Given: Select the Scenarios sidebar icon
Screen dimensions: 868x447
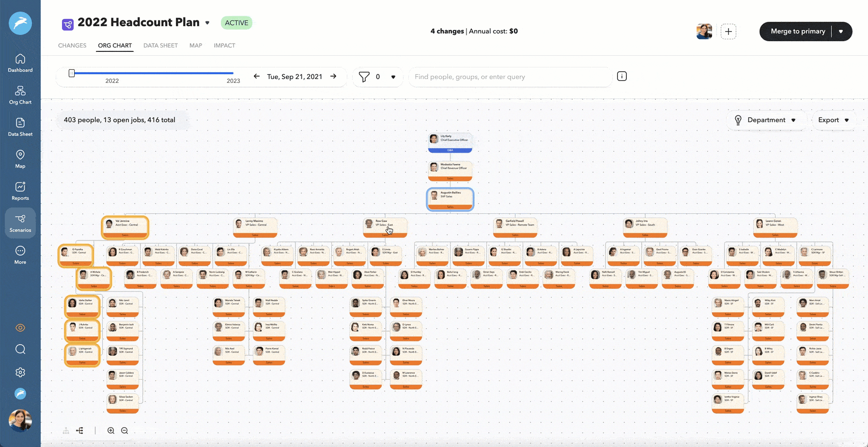Looking at the screenshot, I should 20,223.
